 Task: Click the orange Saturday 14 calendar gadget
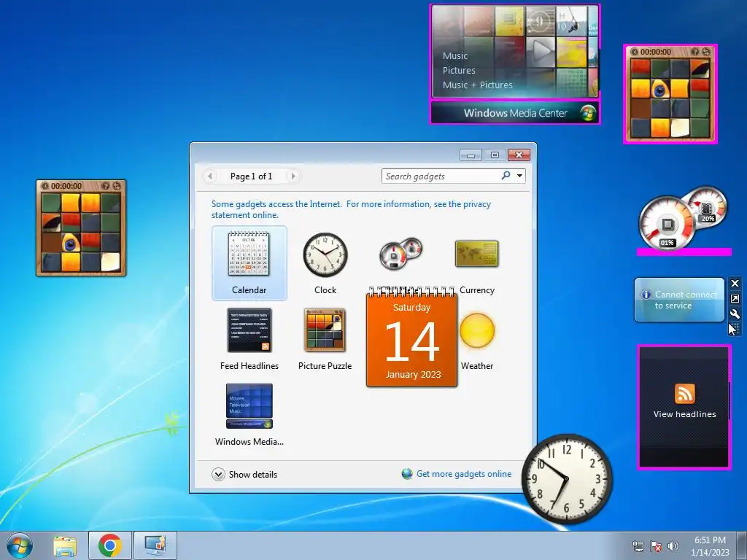[411, 338]
